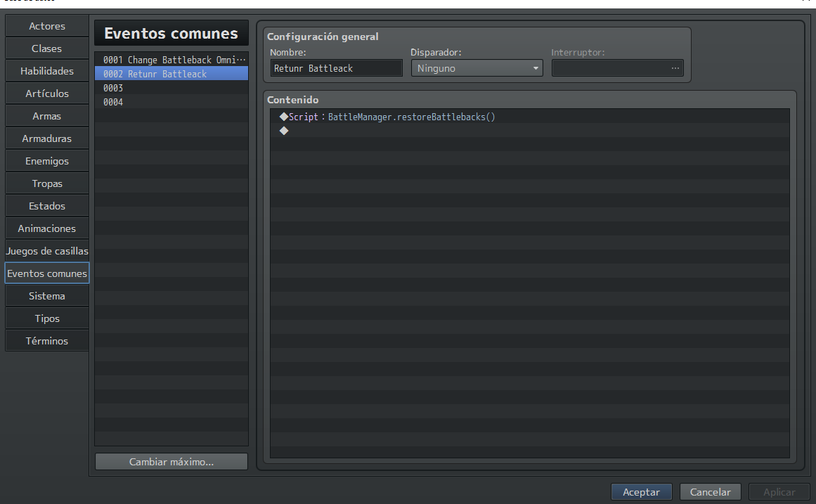Click the empty diamond command line
Viewport: 816px width, 504px height.
point(530,131)
